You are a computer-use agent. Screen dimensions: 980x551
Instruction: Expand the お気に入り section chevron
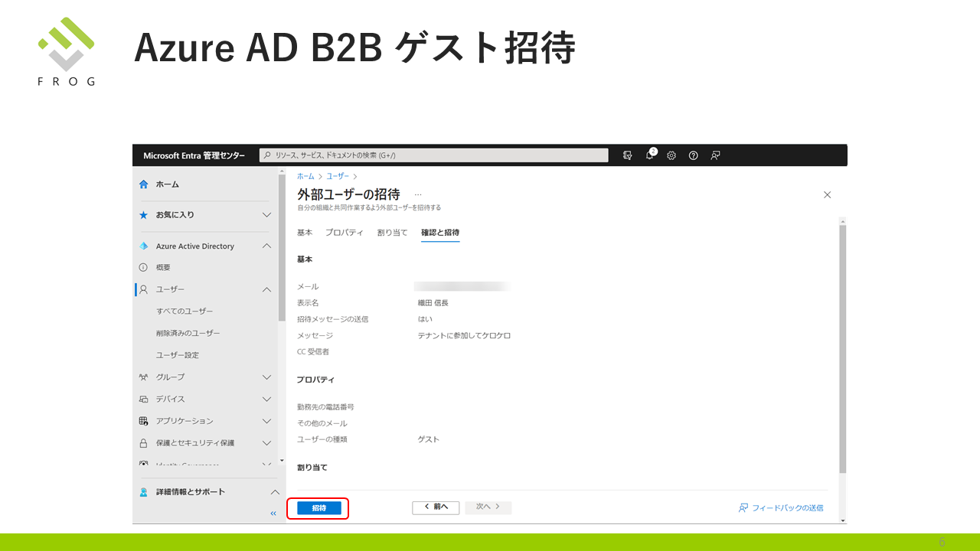coord(266,215)
